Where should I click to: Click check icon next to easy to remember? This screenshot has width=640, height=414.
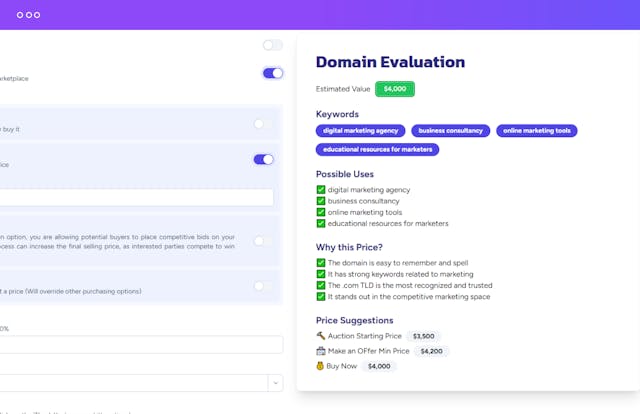coord(321,263)
